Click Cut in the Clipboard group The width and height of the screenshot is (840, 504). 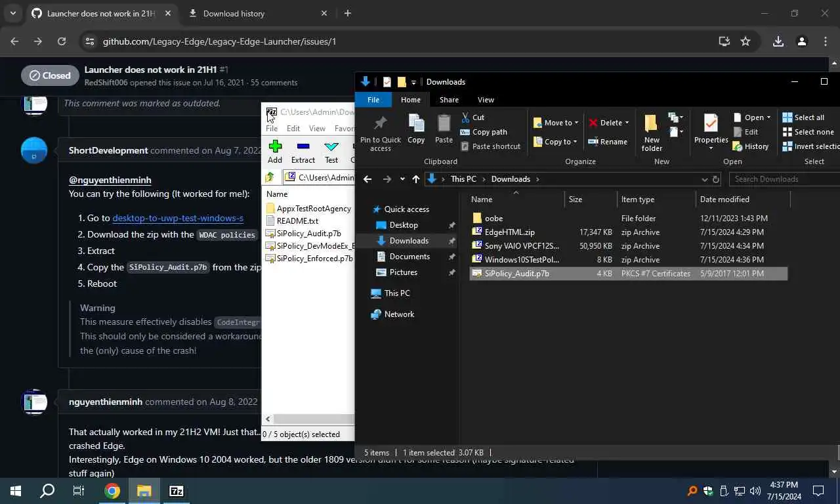[472, 117]
